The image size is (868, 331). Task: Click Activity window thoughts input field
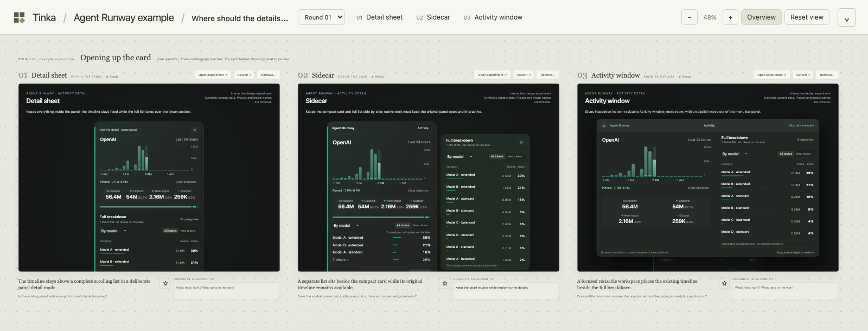click(786, 290)
